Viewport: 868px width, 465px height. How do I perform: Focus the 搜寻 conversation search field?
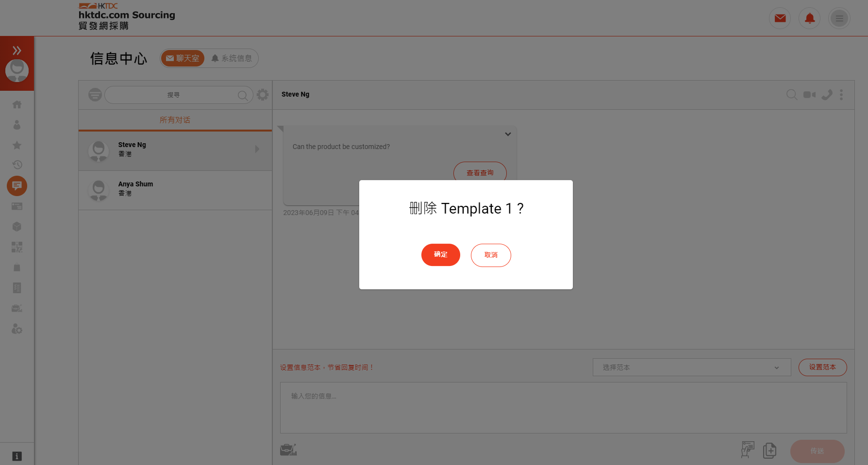(179, 95)
